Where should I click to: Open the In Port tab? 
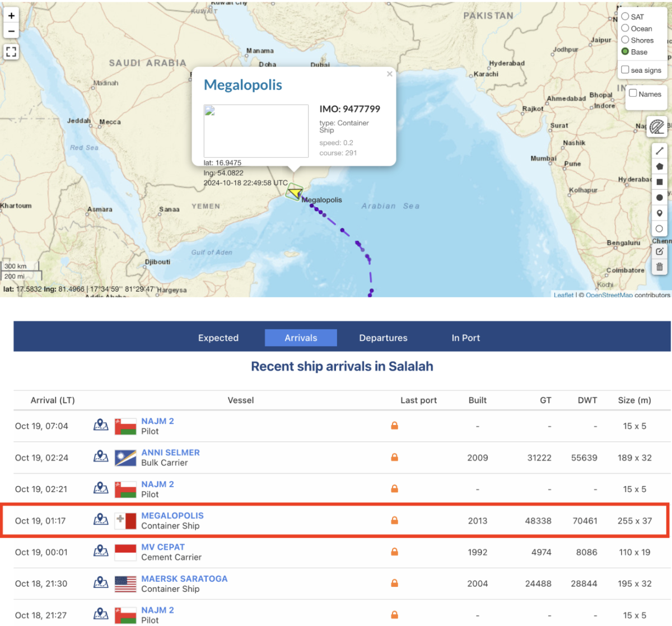click(465, 338)
